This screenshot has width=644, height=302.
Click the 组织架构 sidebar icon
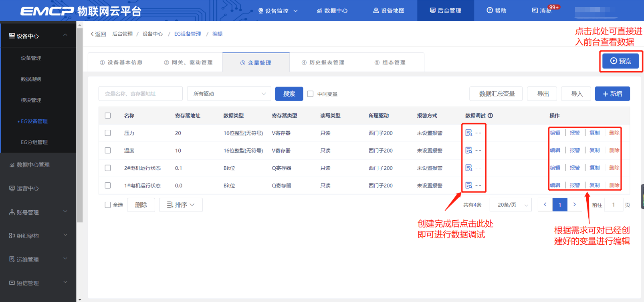[12, 236]
